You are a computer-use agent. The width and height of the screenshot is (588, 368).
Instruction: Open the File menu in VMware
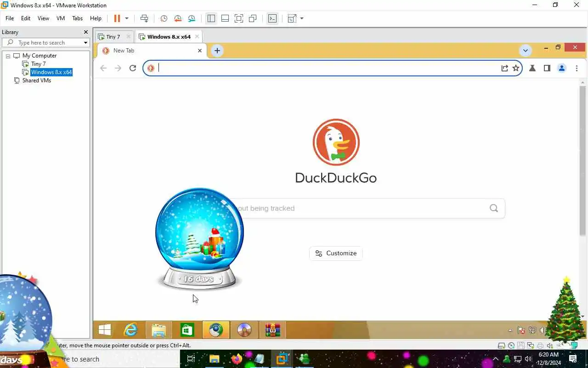point(10,18)
